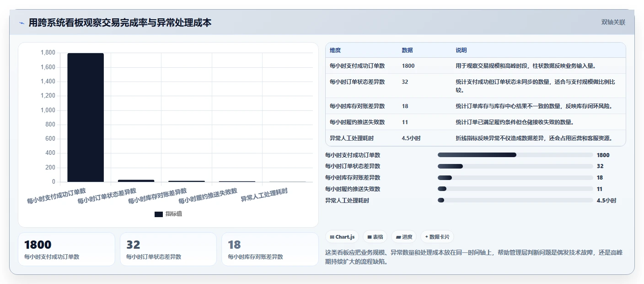Click the tall 每小时支付成功订单数 bar in chart
This screenshot has width=644, height=284.
coord(86,117)
